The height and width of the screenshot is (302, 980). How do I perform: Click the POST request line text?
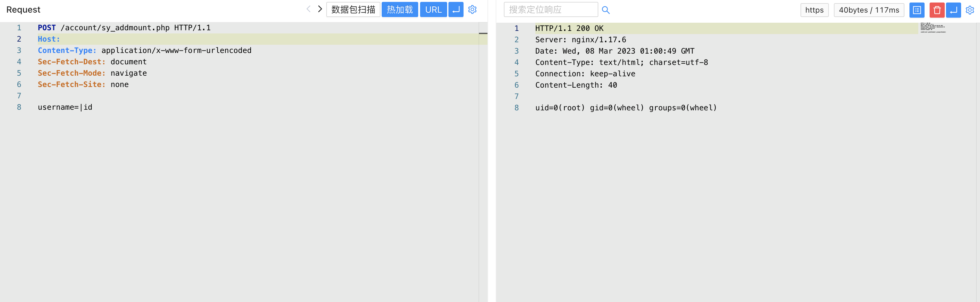tap(124, 28)
